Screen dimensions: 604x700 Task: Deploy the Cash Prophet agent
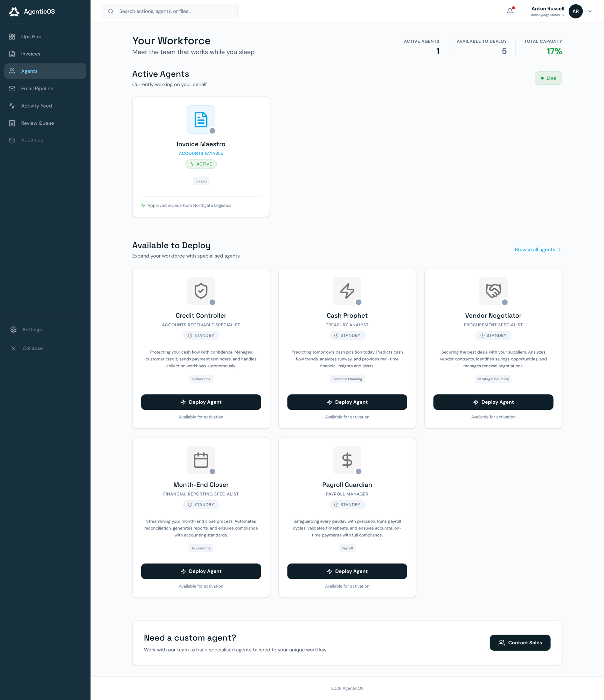pos(347,402)
